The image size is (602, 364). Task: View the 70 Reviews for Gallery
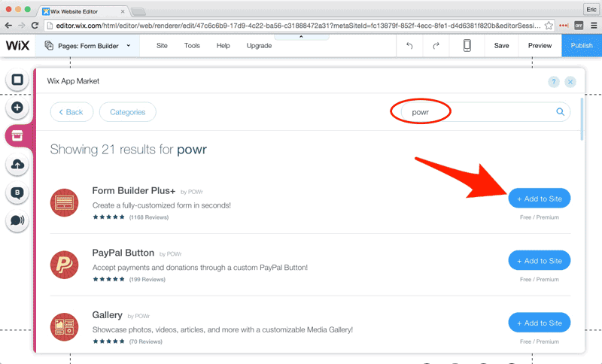point(146,341)
